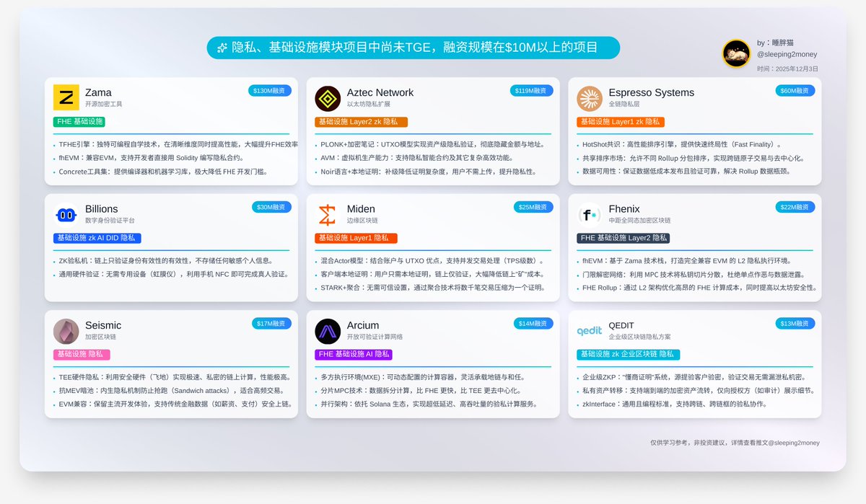Click the 'by：睡胖猫' author name
The width and height of the screenshot is (866, 504).
pyautogui.click(x=776, y=43)
